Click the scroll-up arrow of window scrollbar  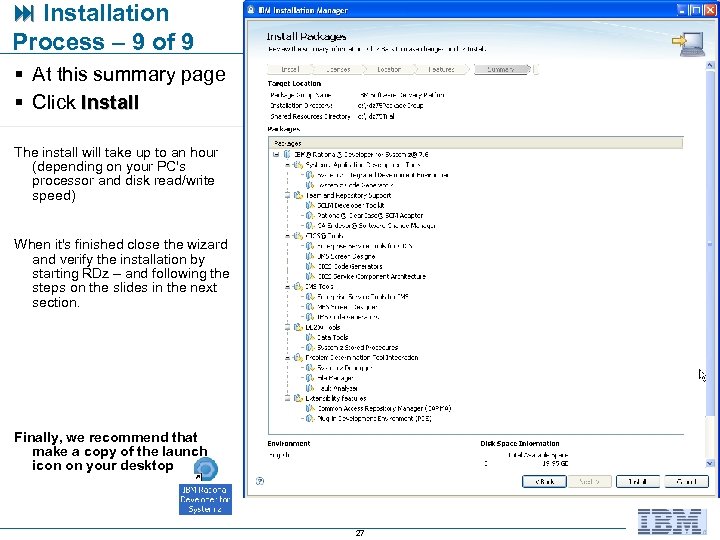click(710, 65)
